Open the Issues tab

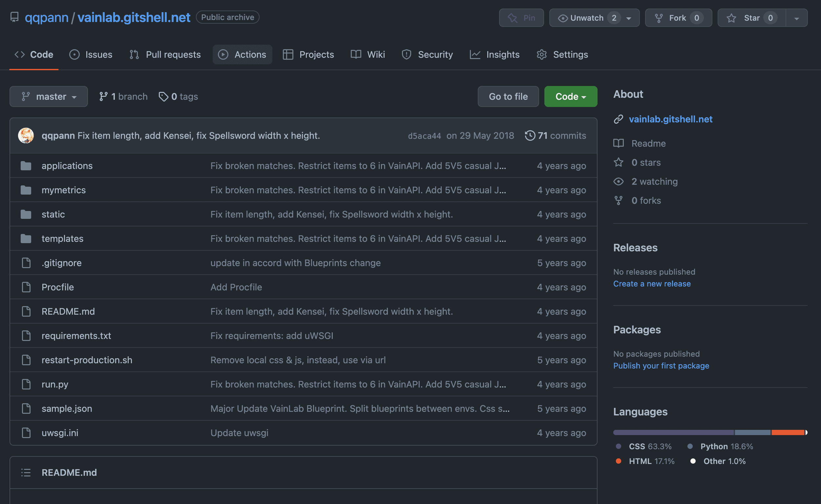click(91, 54)
